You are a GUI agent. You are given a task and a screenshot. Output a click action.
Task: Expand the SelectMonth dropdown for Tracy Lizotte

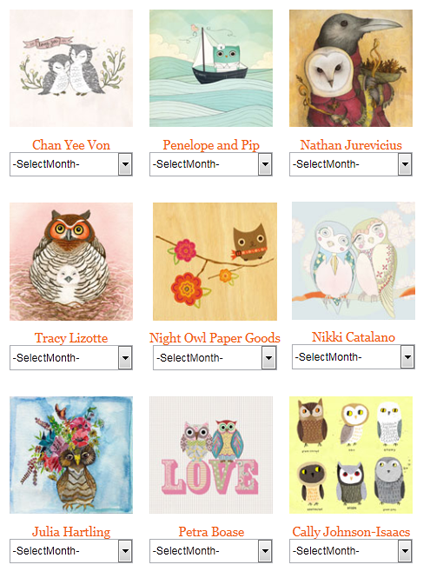pos(71,358)
